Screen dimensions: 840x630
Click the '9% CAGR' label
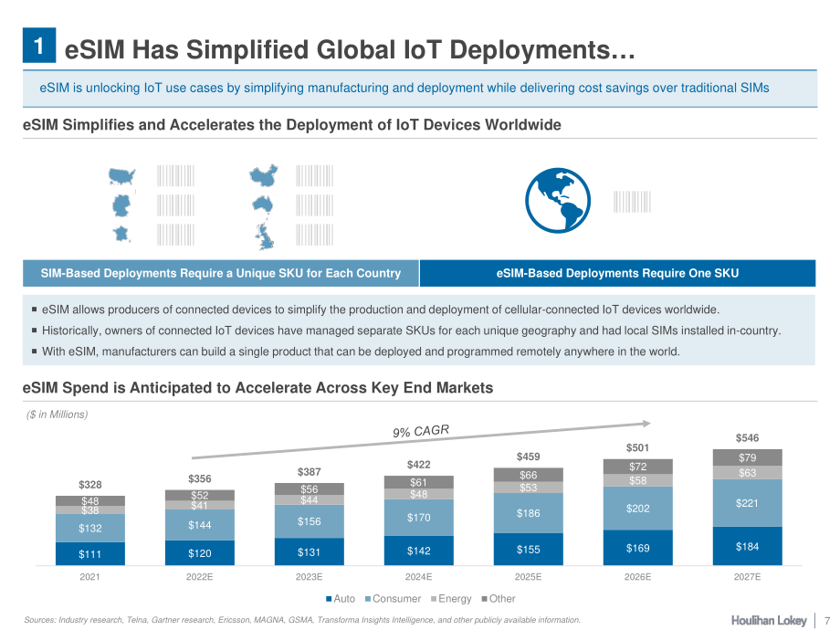(421, 431)
